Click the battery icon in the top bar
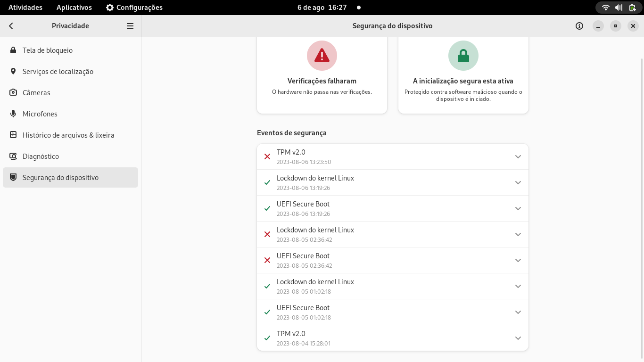Viewport: 644px width, 362px height. [x=632, y=8]
